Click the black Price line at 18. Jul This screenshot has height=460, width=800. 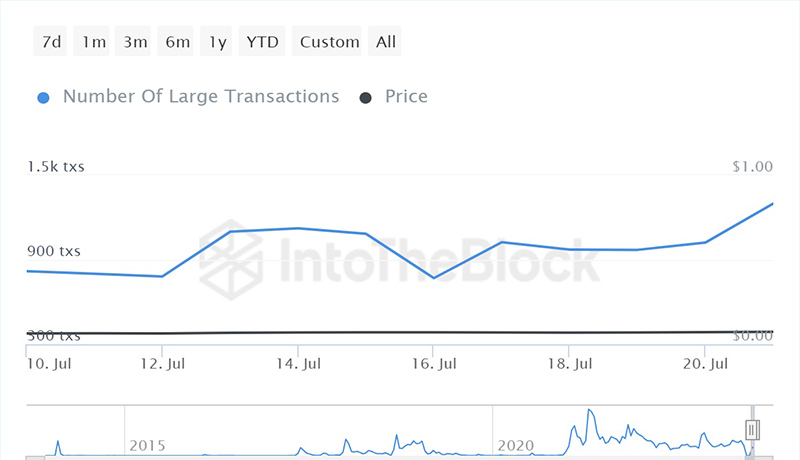pyautogui.click(x=568, y=332)
